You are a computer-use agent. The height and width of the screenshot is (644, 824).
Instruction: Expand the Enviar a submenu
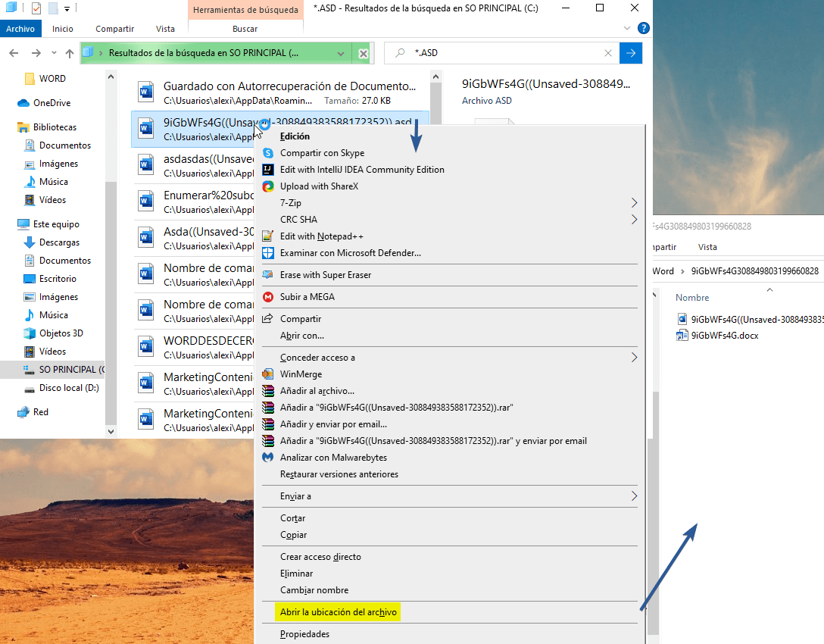click(x=634, y=496)
